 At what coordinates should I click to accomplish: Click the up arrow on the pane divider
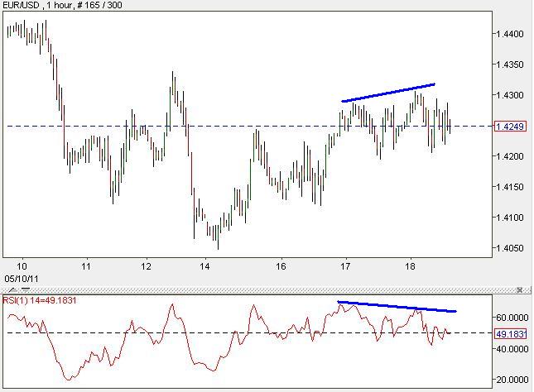coord(13,290)
